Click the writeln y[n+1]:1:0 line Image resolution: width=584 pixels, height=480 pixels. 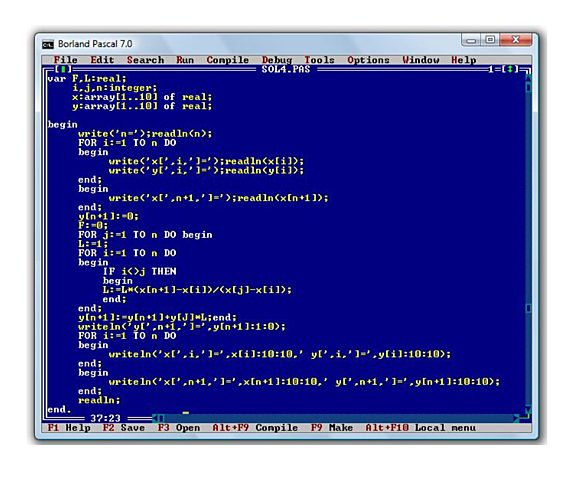[x=182, y=327]
